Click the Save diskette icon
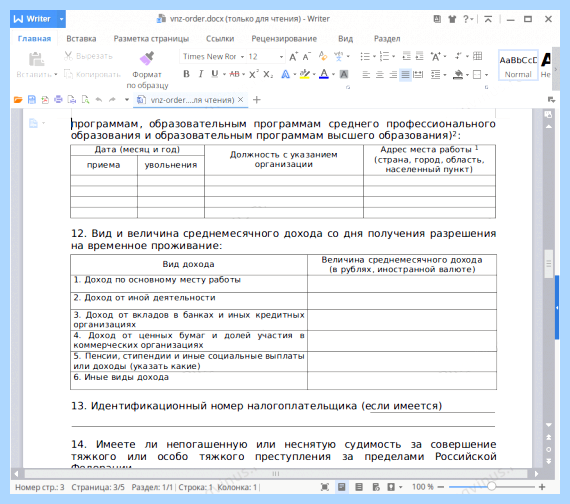570x504 pixels. [32, 100]
